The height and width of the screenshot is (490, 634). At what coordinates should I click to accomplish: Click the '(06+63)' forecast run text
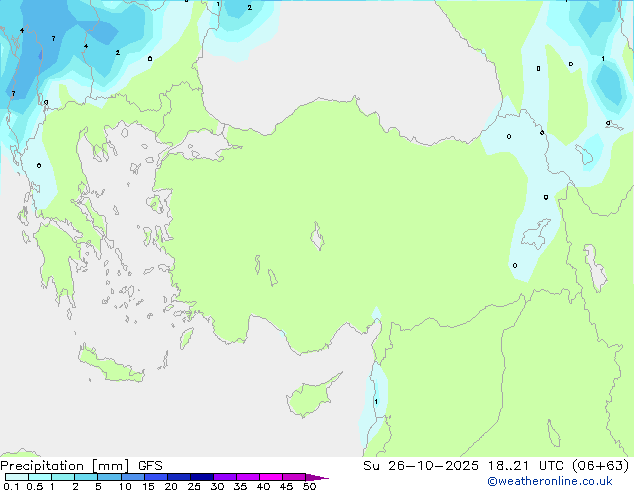tap(600, 466)
